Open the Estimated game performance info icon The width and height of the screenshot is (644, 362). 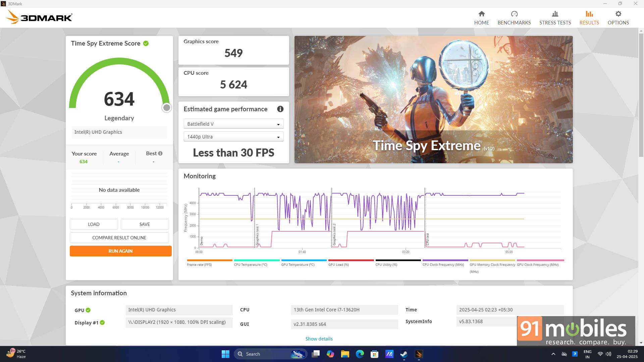click(x=280, y=109)
